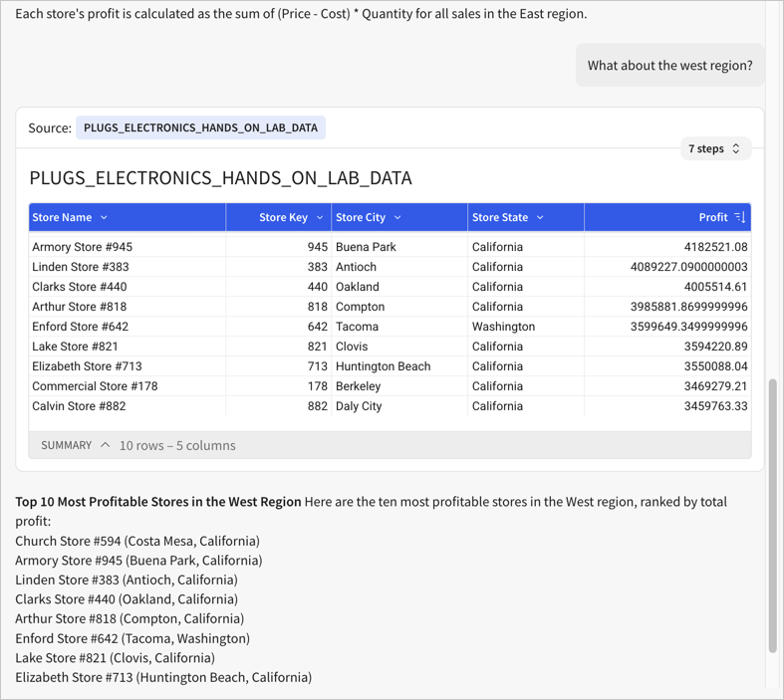Click the Profit column header label

pos(713,217)
